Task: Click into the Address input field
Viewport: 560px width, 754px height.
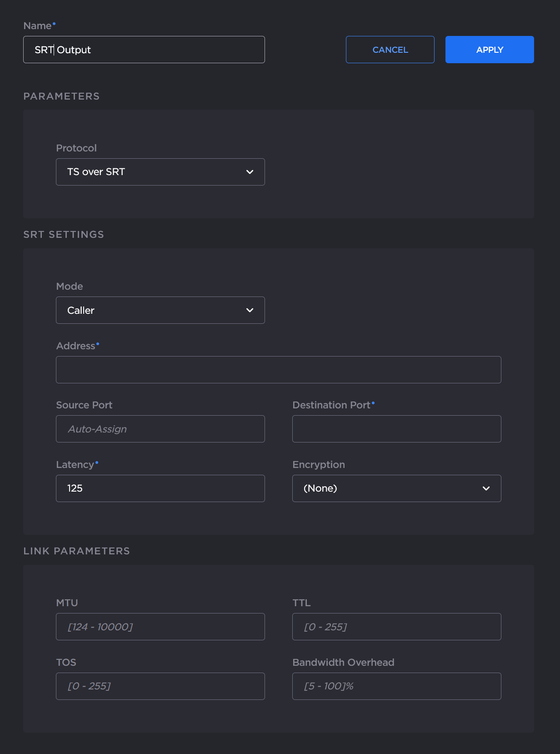Action: click(278, 370)
